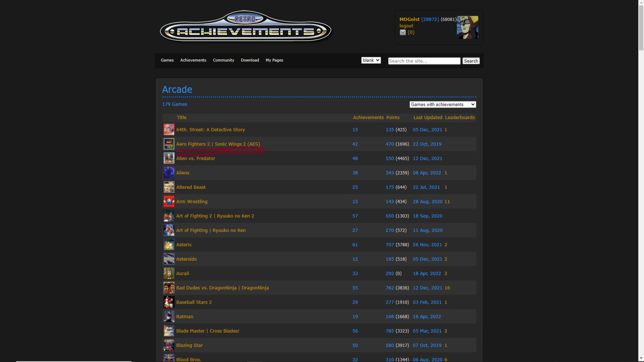The image size is (644, 362).
Task: Open Alien vs. Predator game page
Action: pyautogui.click(x=196, y=159)
